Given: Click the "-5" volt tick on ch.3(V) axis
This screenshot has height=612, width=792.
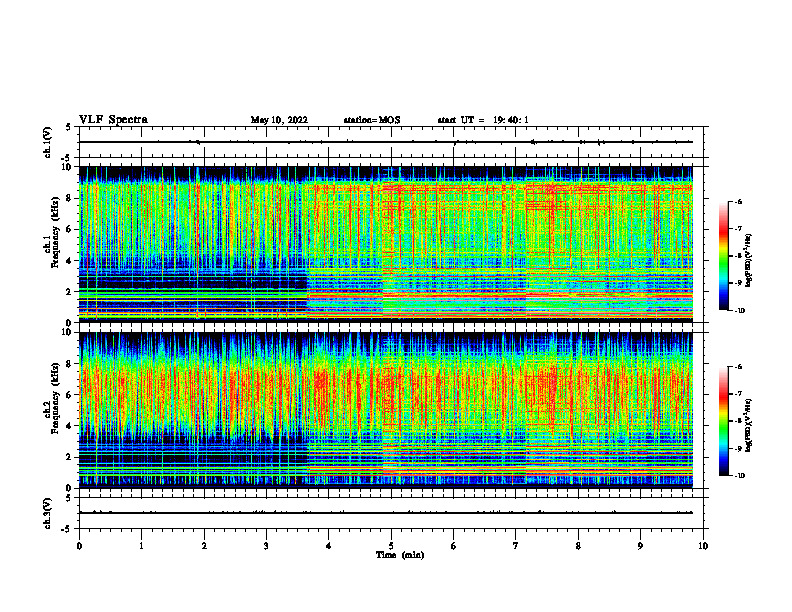Looking at the screenshot, I should (67, 529).
